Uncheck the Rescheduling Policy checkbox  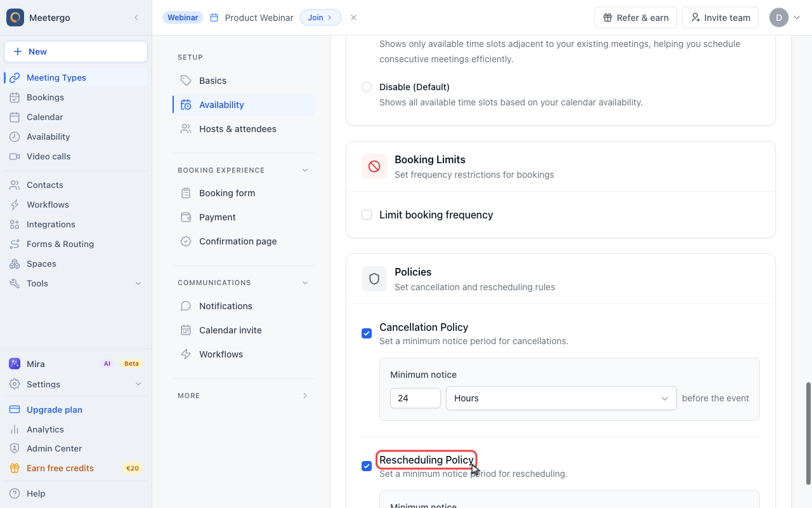coord(367,466)
